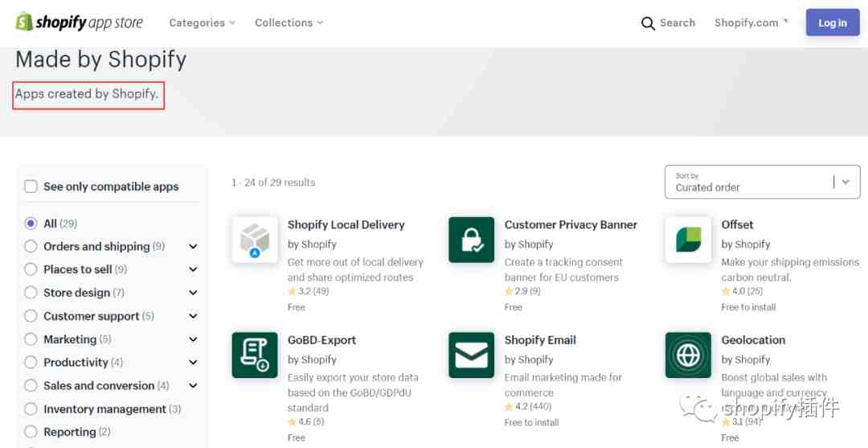Screen dimensions: 868x448
Task: Expand Orders and shipping subcategories chevron
Action: pyautogui.click(x=193, y=246)
